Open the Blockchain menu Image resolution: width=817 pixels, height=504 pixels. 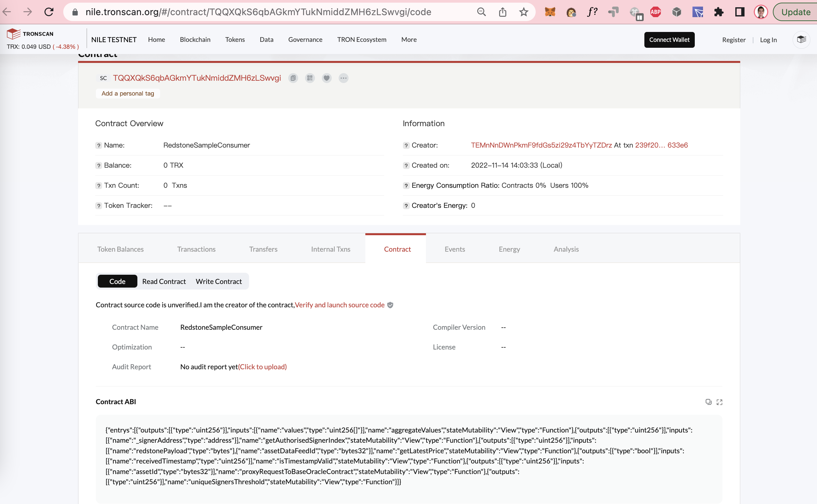coord(195,40)
